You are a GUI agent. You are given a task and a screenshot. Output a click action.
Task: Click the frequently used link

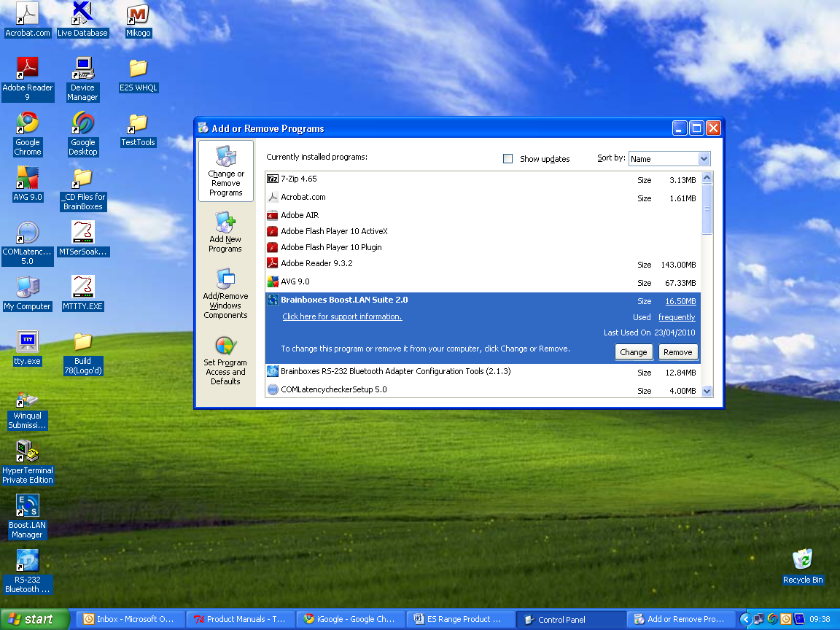(677, 317)
